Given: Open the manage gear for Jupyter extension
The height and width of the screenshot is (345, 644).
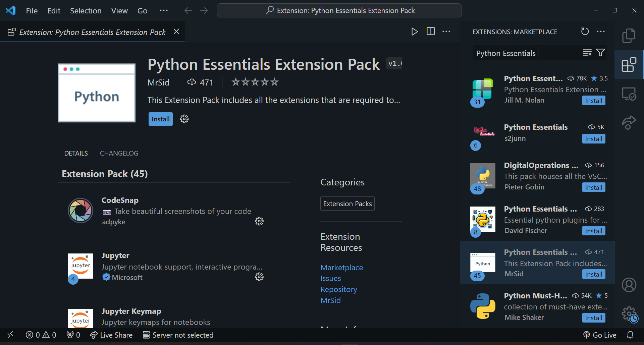Looking at the screenshot, I should tap(259, 277).
